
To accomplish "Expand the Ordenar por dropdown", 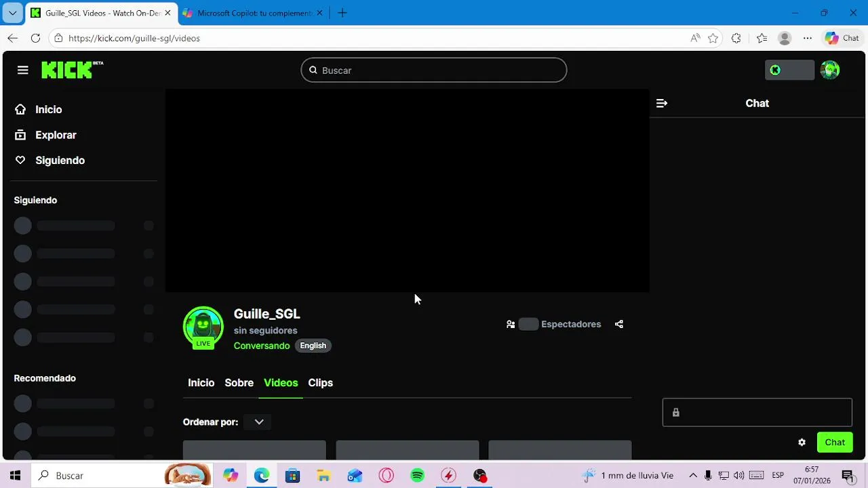I will (x=258, y=422).
